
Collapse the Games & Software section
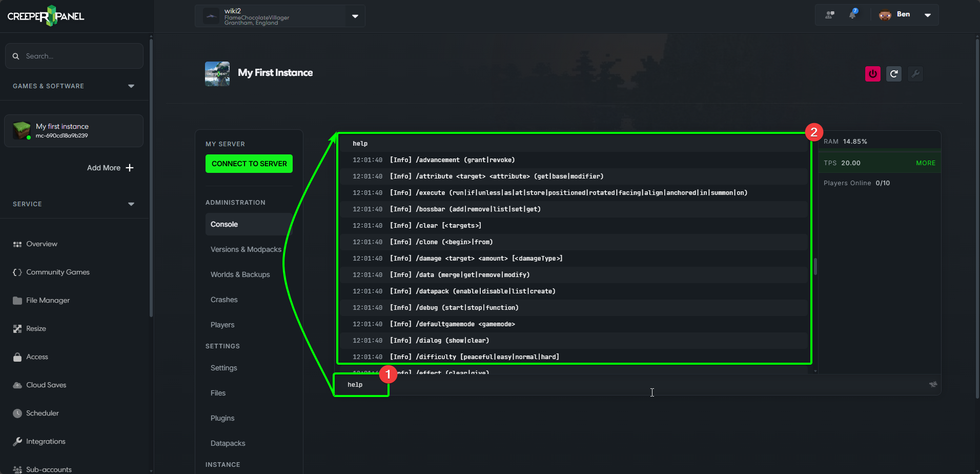131,86
